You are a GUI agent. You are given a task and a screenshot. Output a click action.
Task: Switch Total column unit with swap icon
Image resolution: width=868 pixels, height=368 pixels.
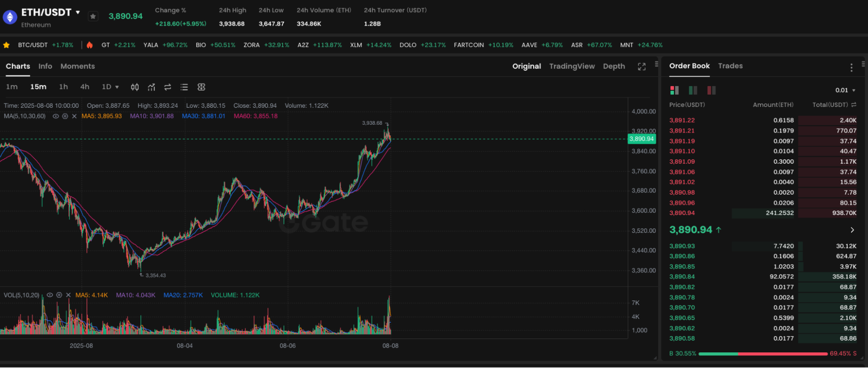pos(854,105)
